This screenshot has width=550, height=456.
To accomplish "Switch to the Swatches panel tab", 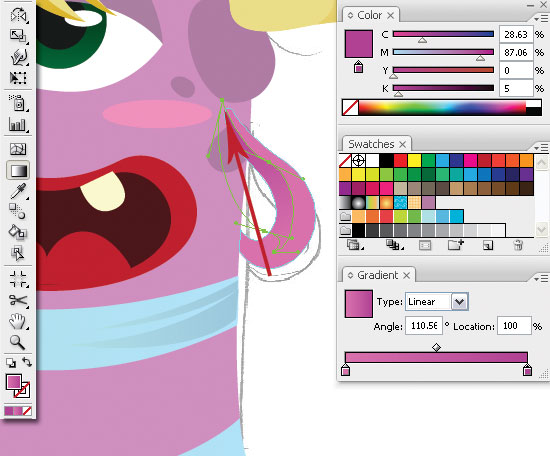I will [371, 144].
